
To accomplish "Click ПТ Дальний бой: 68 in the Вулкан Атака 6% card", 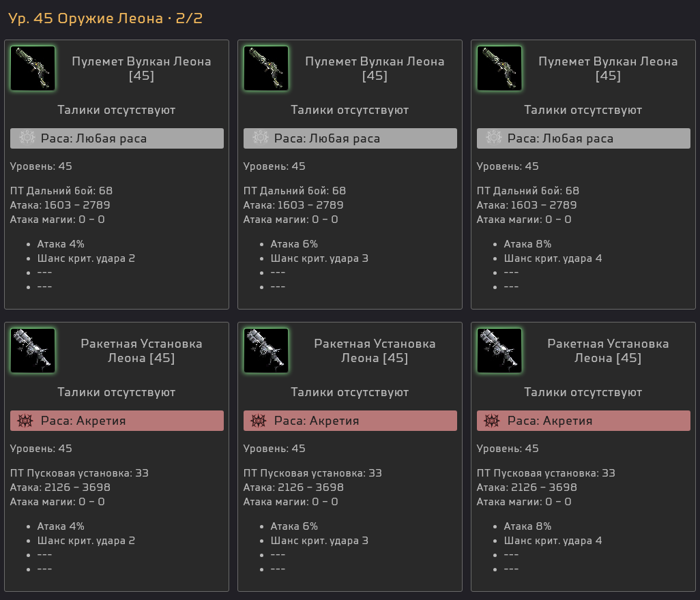I will coord(295,191).
